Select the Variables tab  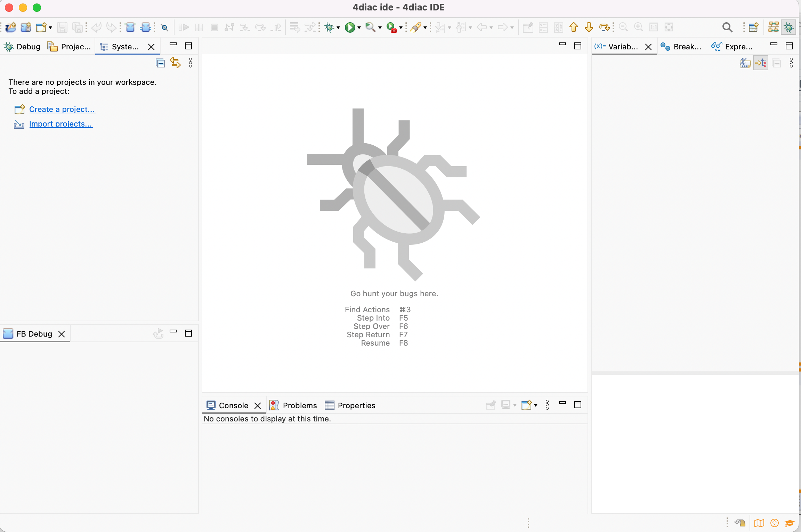616,47
